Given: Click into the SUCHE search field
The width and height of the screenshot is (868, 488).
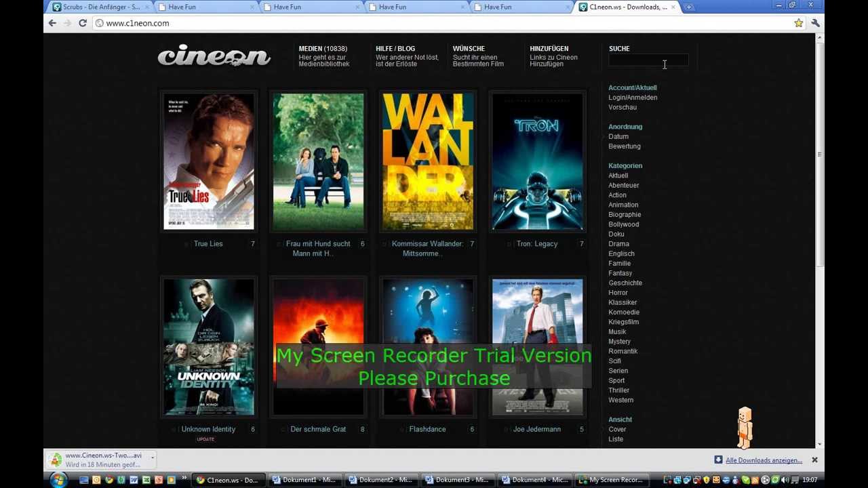Looking at the screenshot, I should point(648,60).
